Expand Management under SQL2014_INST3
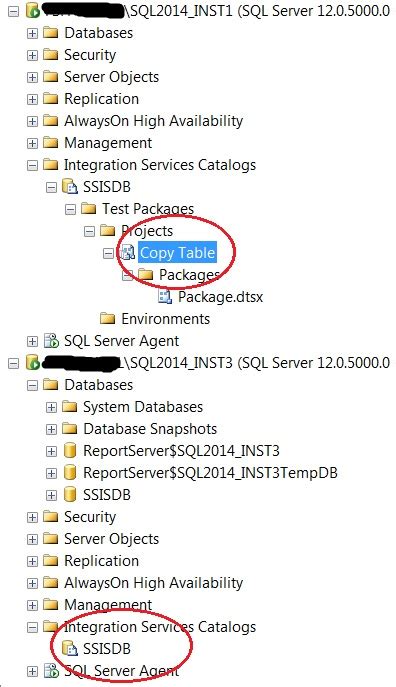The height and width of the screenshot is (687, 396). click(32, 605)
